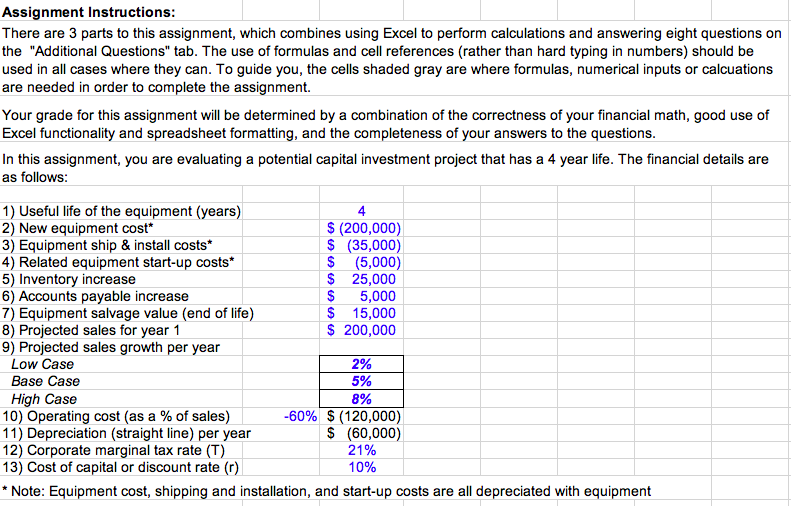Click the 21% tax rate cell

tap(361, 450)
